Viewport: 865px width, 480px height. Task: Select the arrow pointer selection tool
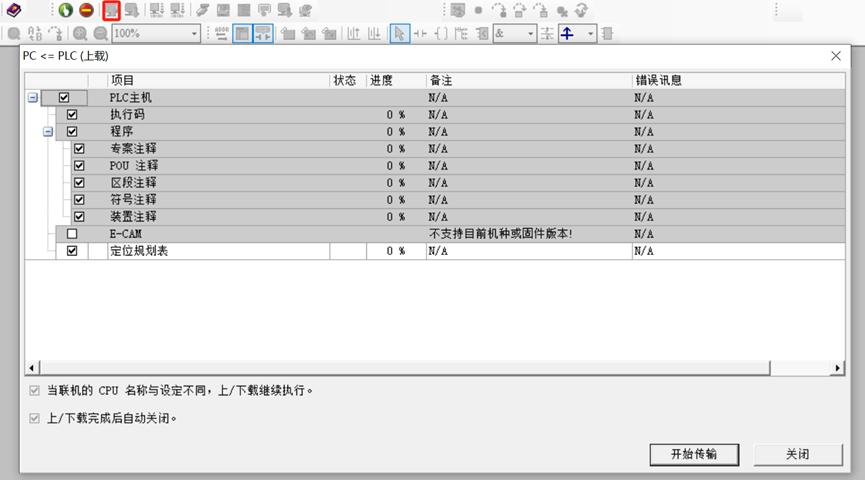pos(399,34)
